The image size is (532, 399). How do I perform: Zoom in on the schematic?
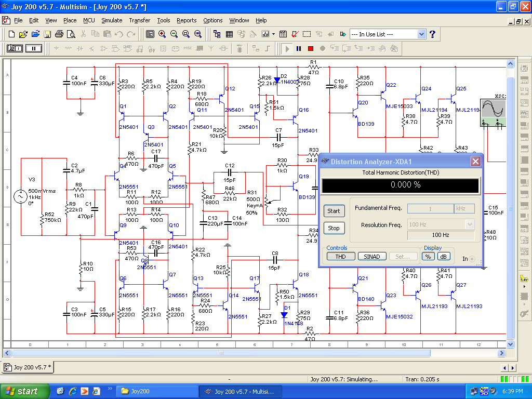click(162, 34)
